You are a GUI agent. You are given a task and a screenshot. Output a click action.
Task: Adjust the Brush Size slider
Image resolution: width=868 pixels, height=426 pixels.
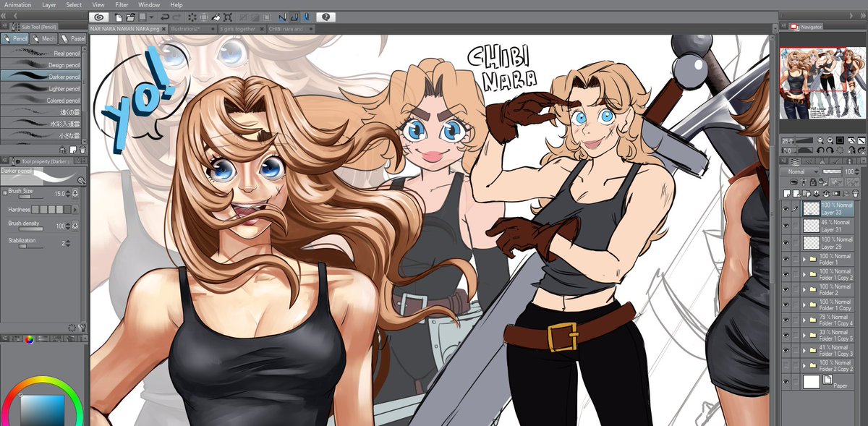31,197
